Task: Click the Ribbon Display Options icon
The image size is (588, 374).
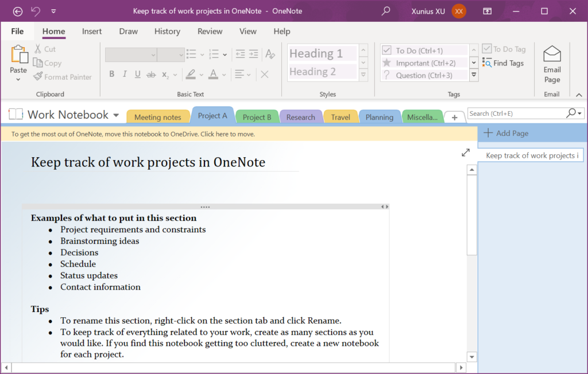Action: (x=487, y=11)
